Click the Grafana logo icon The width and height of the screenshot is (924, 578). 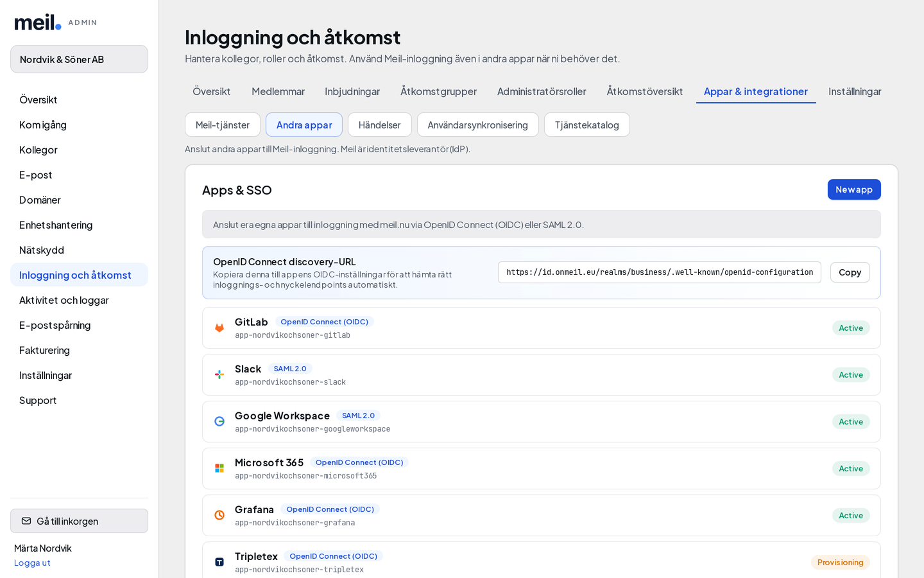pos(219,515)
